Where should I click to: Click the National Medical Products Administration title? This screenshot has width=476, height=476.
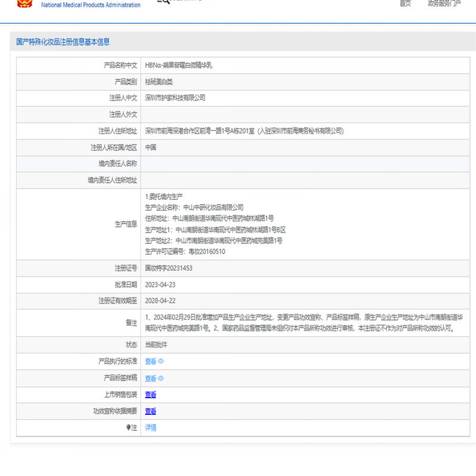coord(90,5)
